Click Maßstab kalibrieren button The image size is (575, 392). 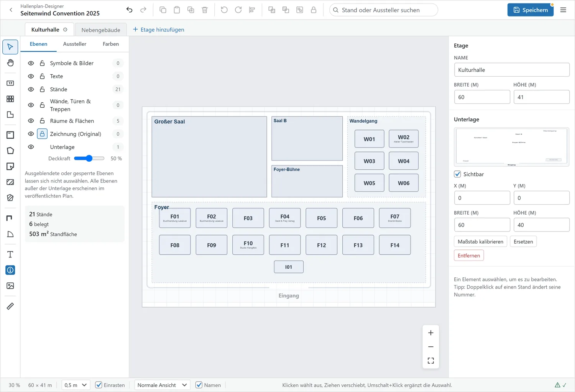480,242
